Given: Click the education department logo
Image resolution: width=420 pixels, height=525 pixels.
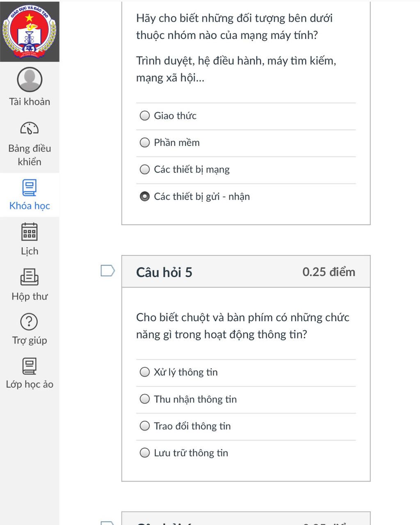Looking at the screenshot, I should 30,32.
